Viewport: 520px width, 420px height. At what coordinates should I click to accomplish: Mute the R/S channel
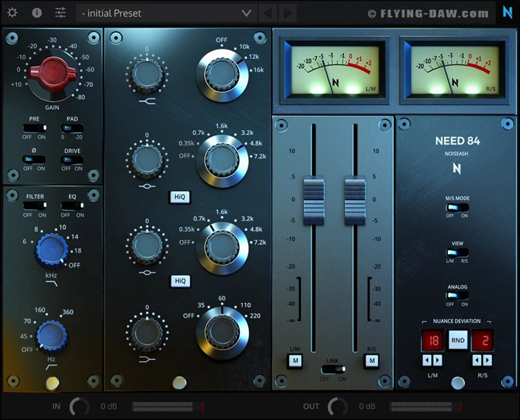coord(372,360)
